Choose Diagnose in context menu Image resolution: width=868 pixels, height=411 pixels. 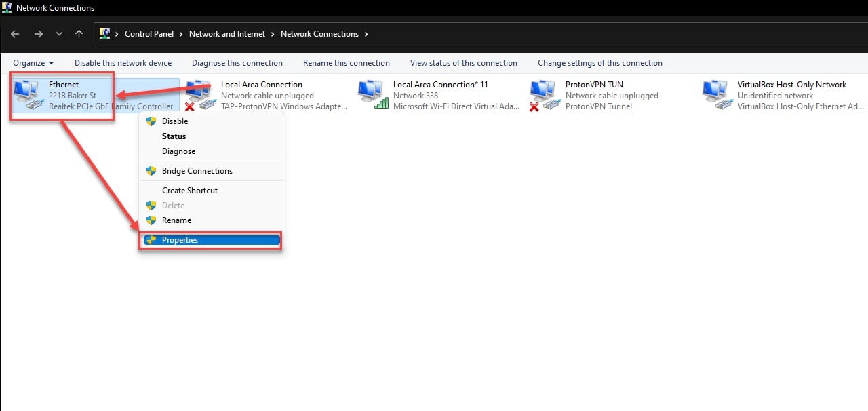pos(212,151)
